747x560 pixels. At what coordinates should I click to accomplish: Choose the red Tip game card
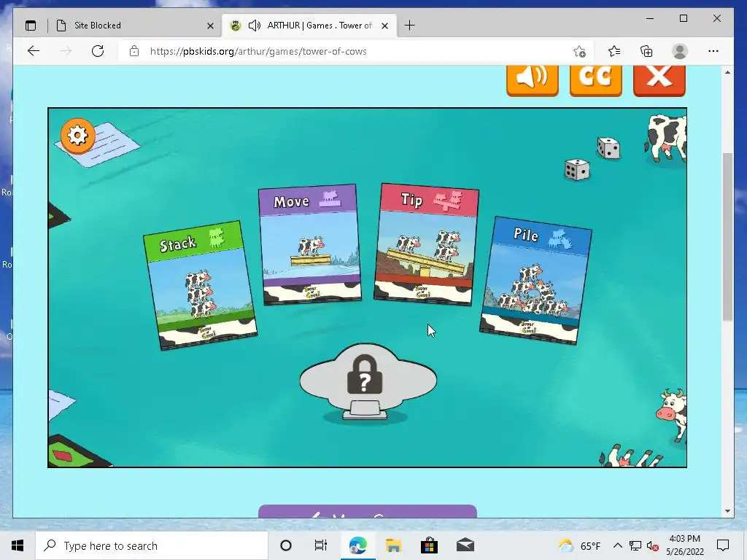pyautogui.click(x=426, y=244)
